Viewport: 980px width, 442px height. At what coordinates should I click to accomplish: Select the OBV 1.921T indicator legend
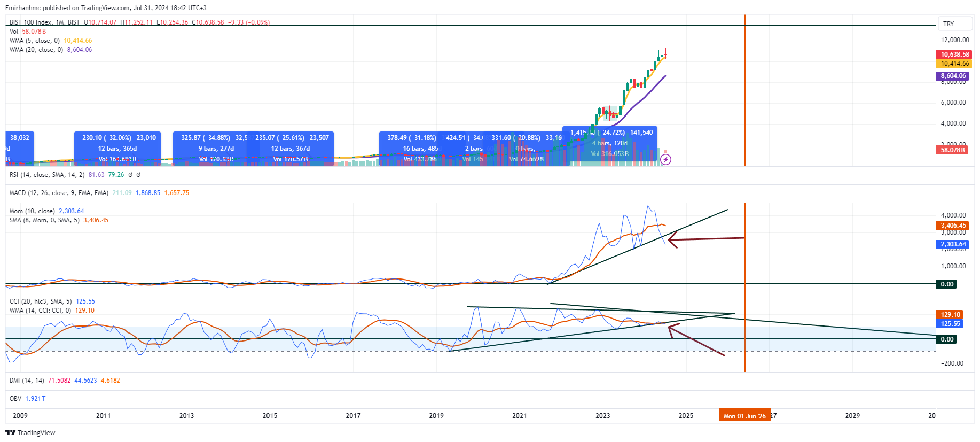27,399
